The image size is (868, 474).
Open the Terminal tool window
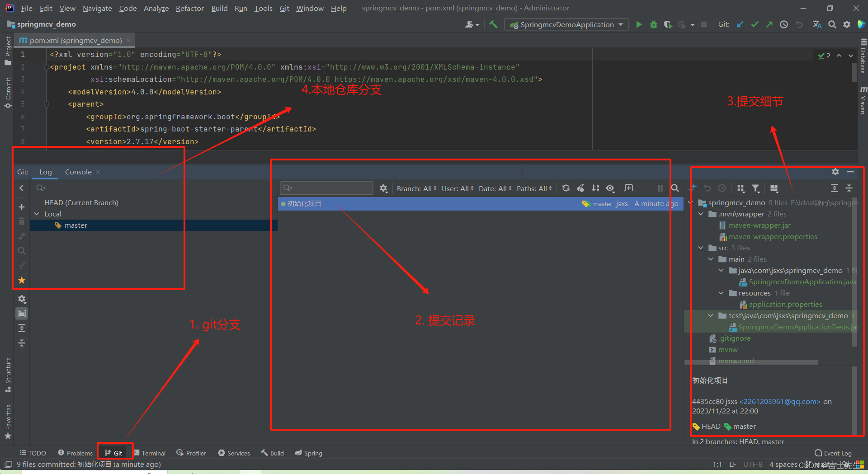(150, 453)
